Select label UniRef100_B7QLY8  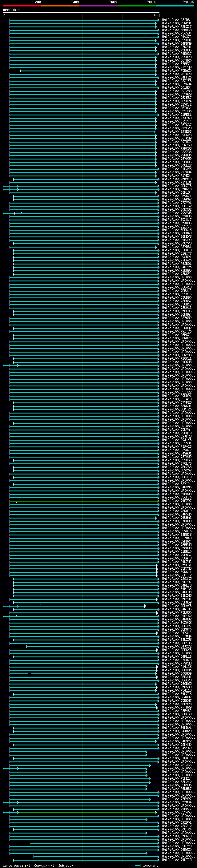[x=177, y=464]
